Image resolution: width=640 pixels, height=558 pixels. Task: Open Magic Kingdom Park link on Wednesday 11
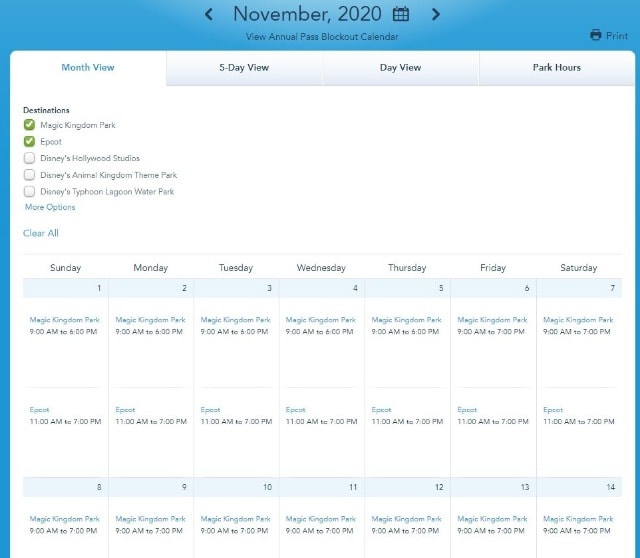point(321,519)
